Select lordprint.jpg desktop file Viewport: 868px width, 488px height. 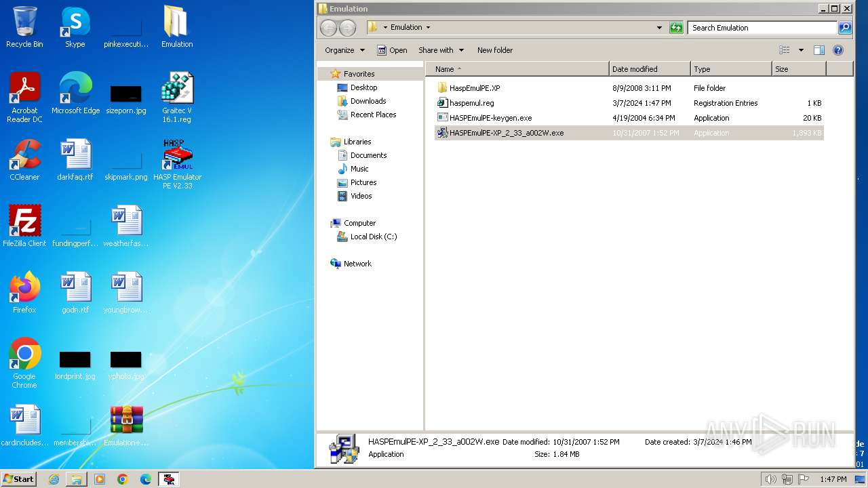coord(75,366)
